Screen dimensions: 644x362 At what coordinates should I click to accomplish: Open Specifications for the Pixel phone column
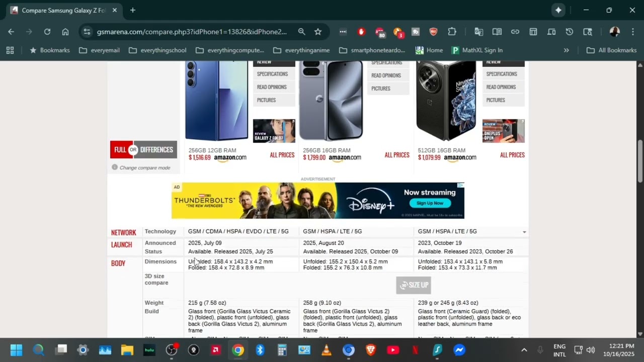click(388, 63)
